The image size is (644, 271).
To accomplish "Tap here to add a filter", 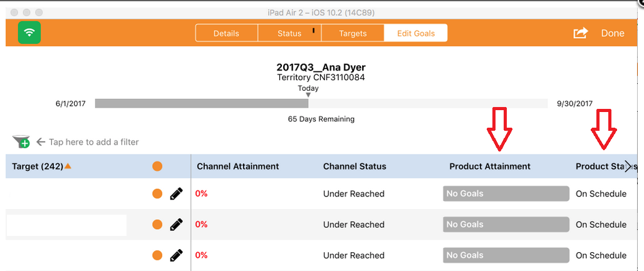I will [x=93, y=142].
